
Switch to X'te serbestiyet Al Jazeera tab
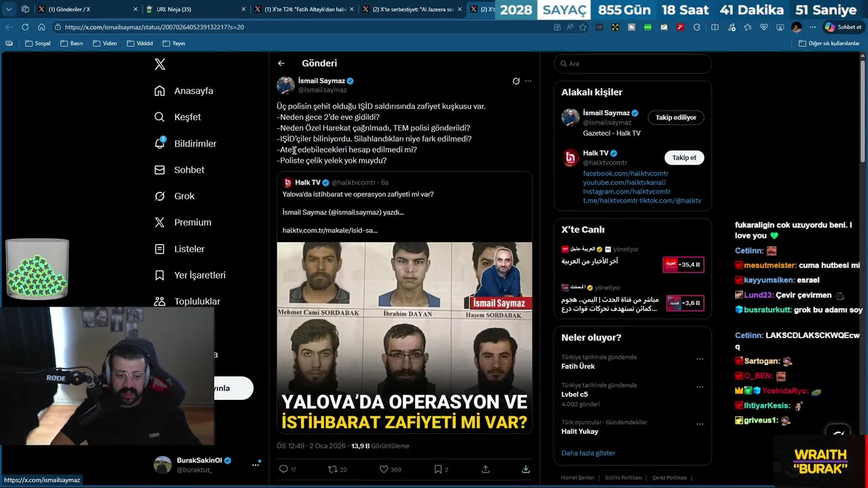412,9
